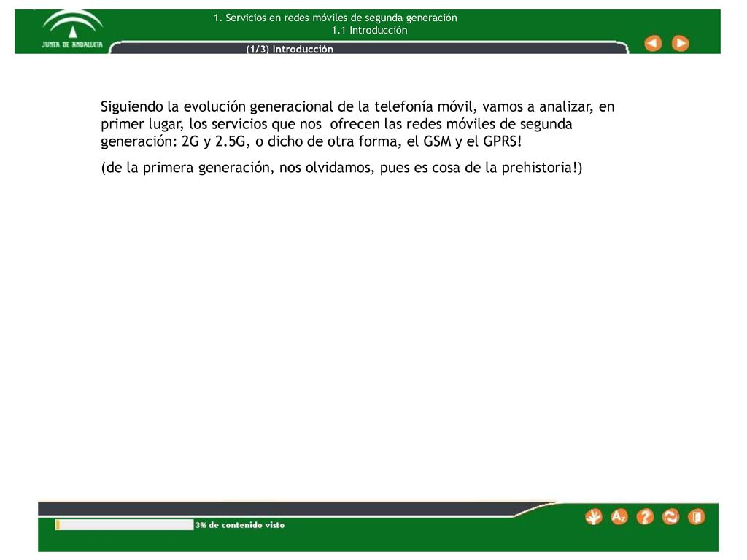Open the course tree index icon
Viewport: 747px width, 560px height.
click(594, 517)
